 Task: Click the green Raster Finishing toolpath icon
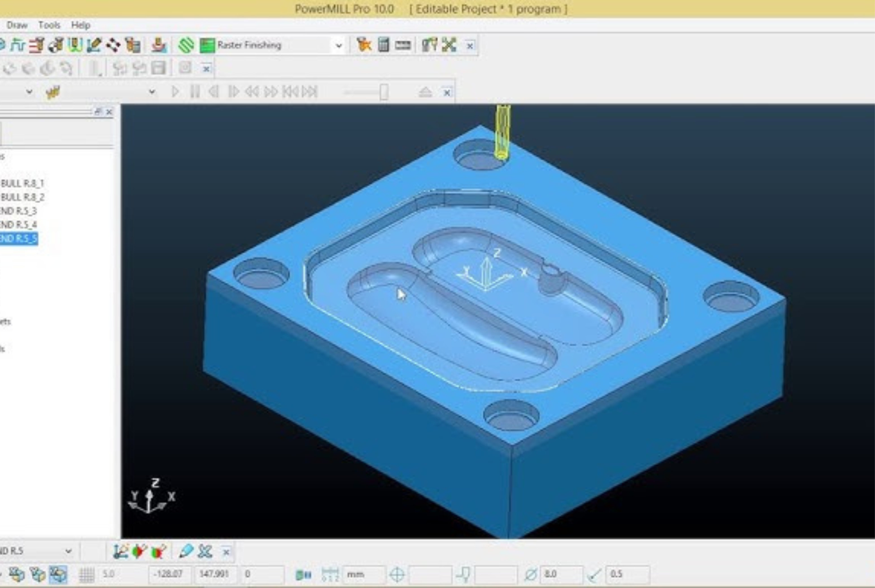(207, 45)
